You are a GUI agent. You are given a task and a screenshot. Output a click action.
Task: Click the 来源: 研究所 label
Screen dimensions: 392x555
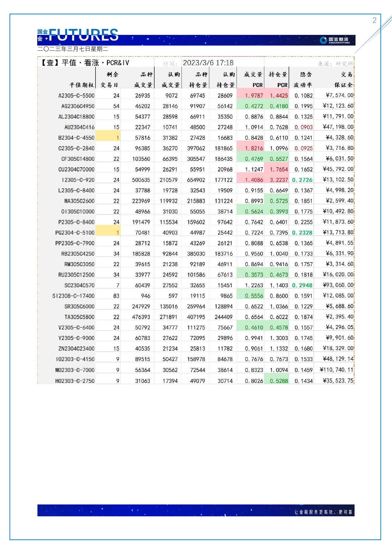click(335, 64)
